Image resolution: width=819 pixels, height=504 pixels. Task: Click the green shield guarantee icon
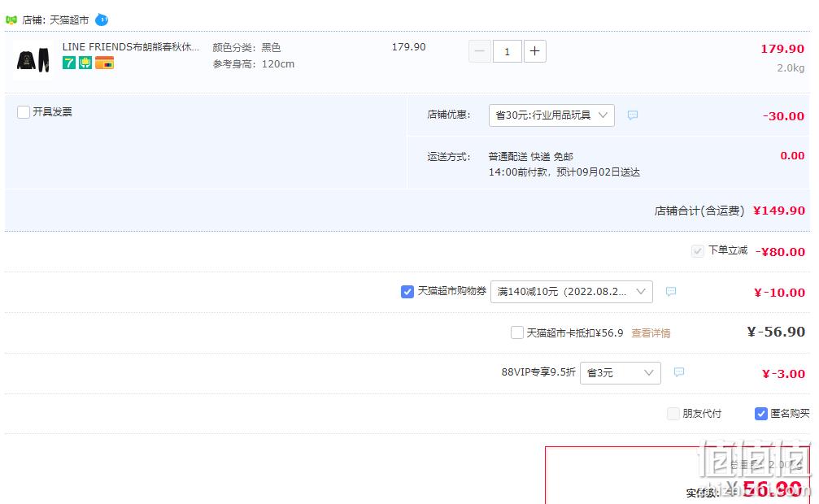(x=85, y=63)
